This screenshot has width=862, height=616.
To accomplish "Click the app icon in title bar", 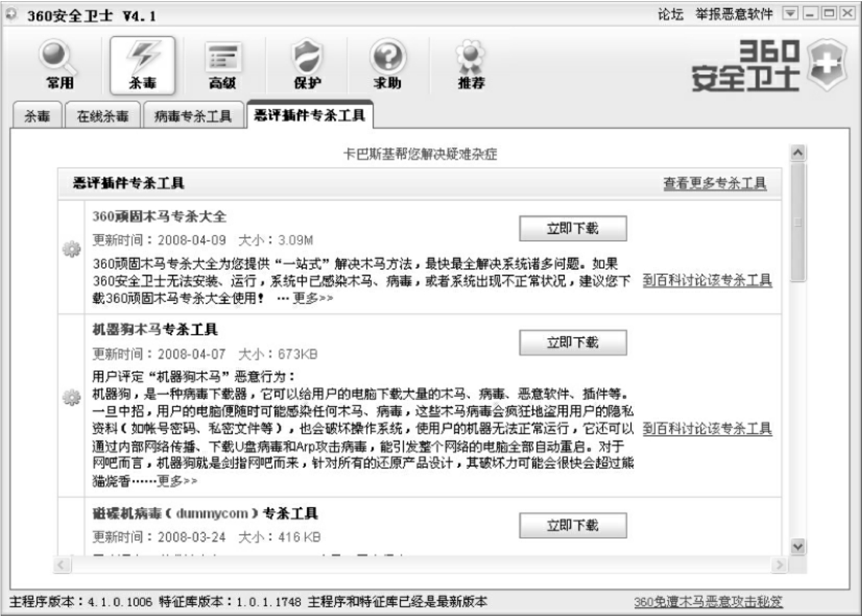I will [12, 14].
